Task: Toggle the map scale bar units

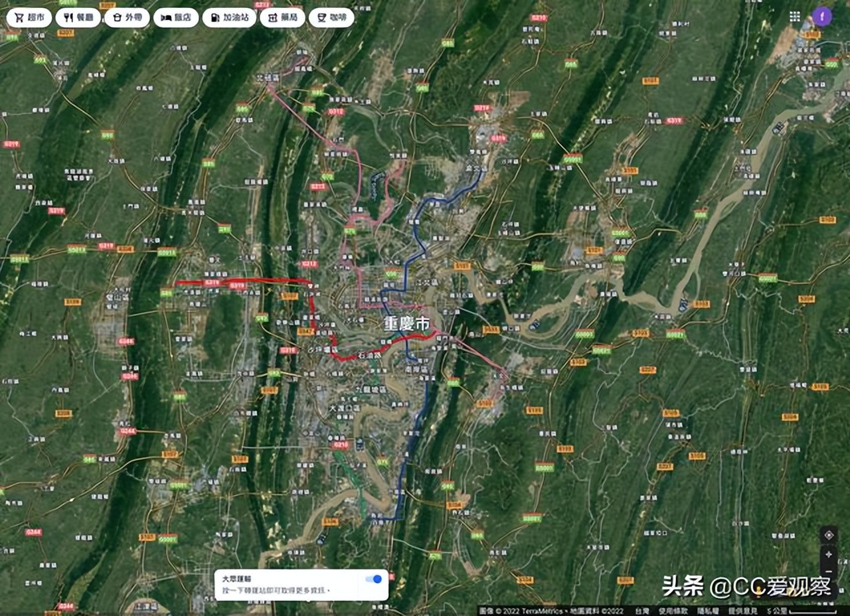Action: pyautogui.click(x=802, y=611)
